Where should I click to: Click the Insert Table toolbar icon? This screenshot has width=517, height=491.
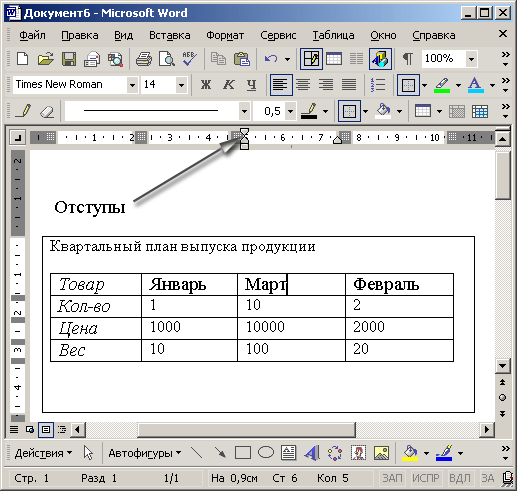[334, 59]
